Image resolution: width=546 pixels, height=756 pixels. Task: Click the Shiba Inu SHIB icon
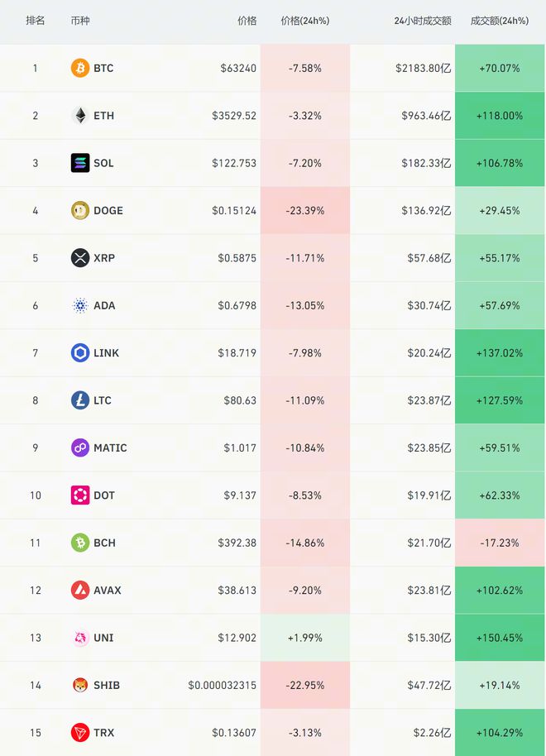80,686
